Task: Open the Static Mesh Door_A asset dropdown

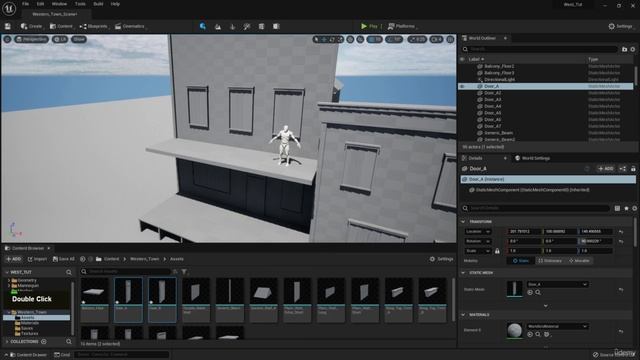Action: (x=557, y=284)
